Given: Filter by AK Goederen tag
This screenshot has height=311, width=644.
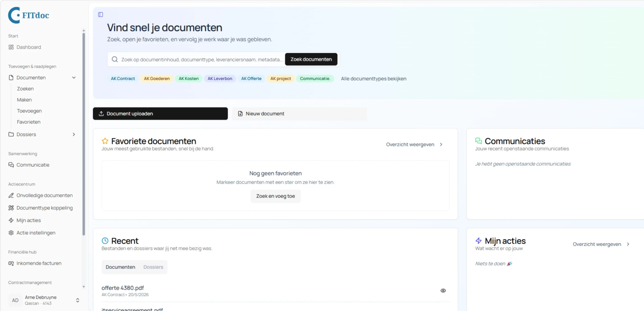Looking at the screenshot, I should [157, 79].
